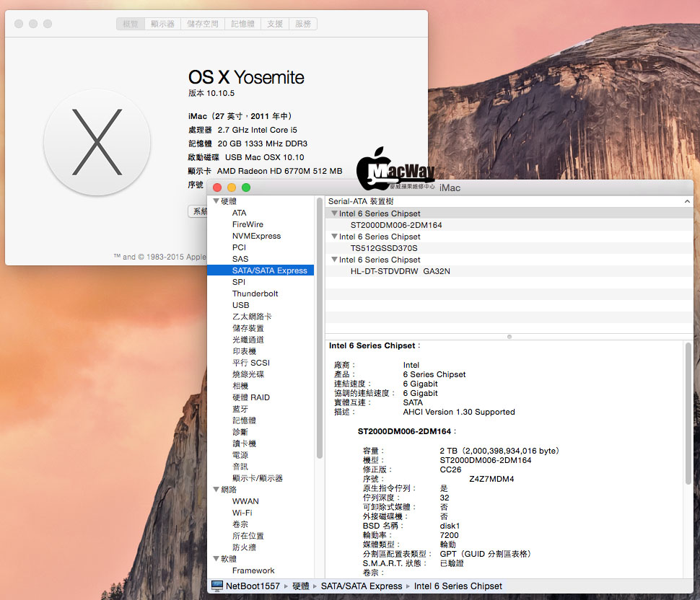This screenshot has height=600, width=700.
Task: Select 讀卡機 in the sidebar
Action: pos(244,444)
